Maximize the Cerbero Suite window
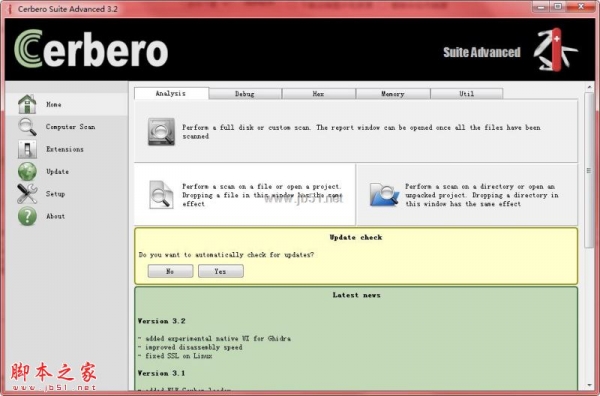The width and height of the screenshot is (600, 396). [x=559, y=7]
